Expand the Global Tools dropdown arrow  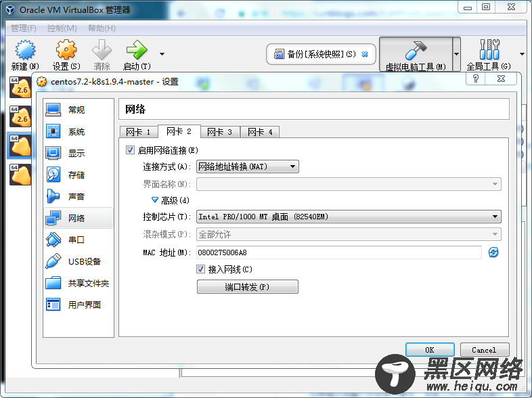click(522, 54)
